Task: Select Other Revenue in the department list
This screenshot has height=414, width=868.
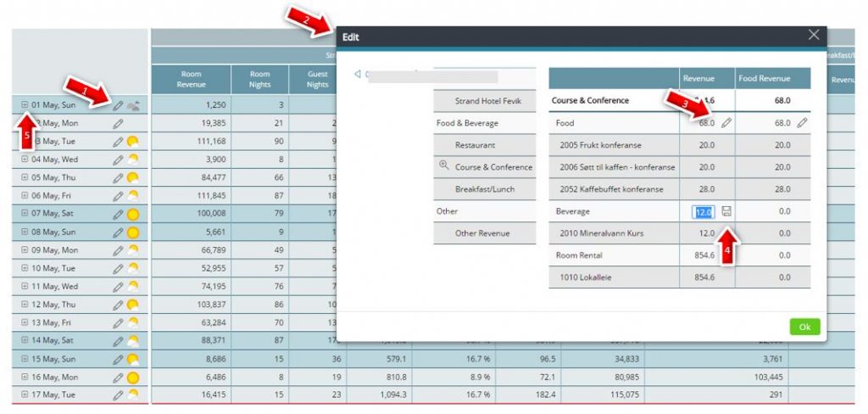Action: pyautogui.click(x=483, y=233)
